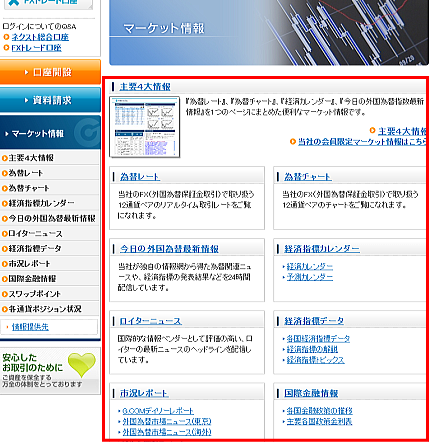
Task: Open the 市況レポート card heading link
Action: click(144, 394)
